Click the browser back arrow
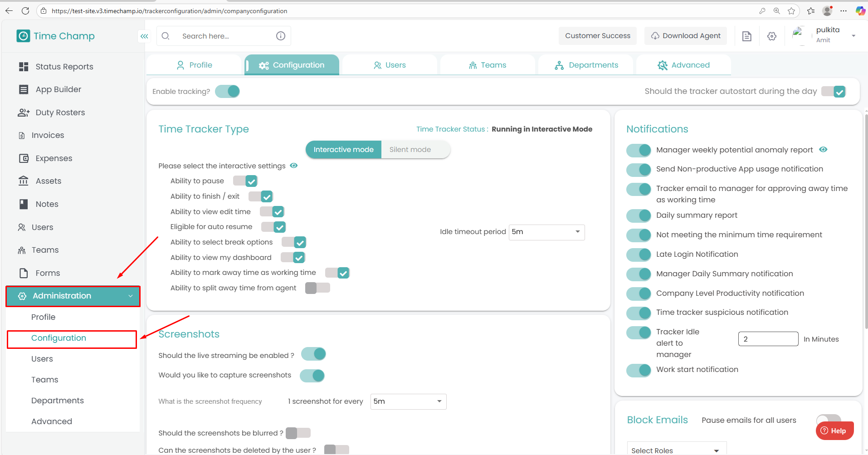This screenshot has width=868, height=455. [9, 11]
